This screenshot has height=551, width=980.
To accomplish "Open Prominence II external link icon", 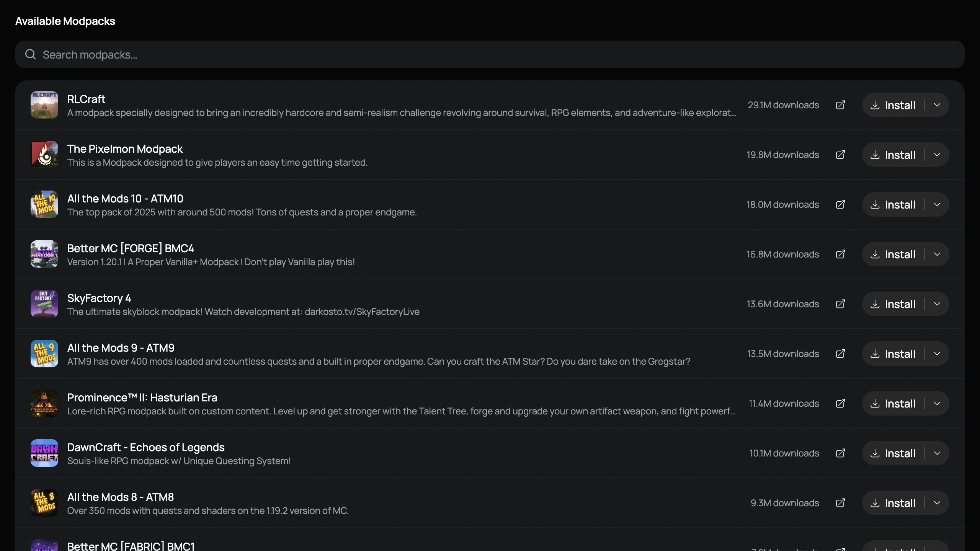I will click(x=840, y=403).
